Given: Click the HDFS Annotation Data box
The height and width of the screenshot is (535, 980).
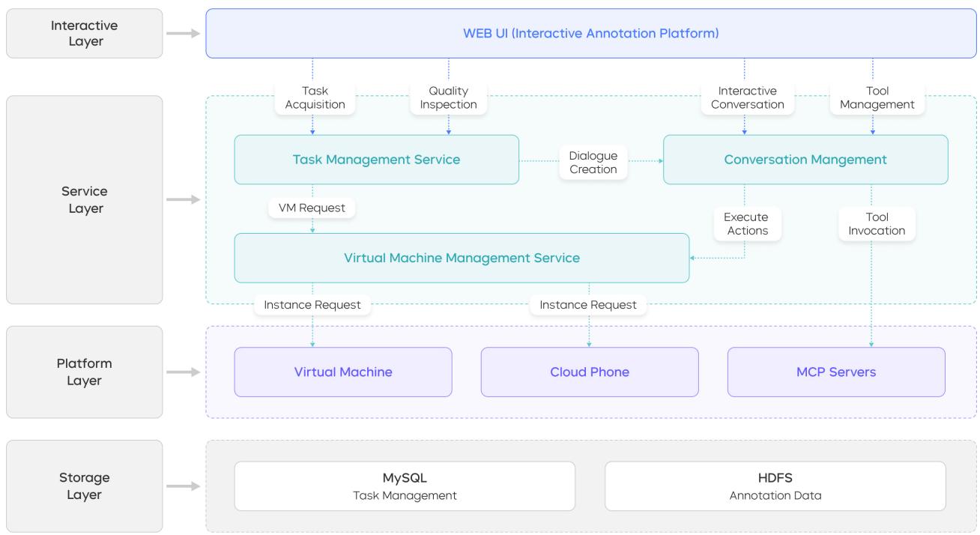Looking at the screenshot, I should tap(775, 486).
